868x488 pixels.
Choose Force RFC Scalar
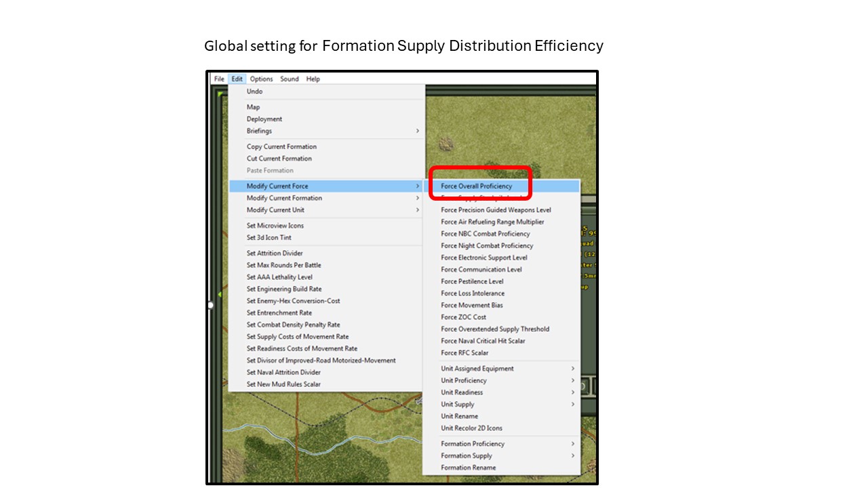tap(502, 352)
